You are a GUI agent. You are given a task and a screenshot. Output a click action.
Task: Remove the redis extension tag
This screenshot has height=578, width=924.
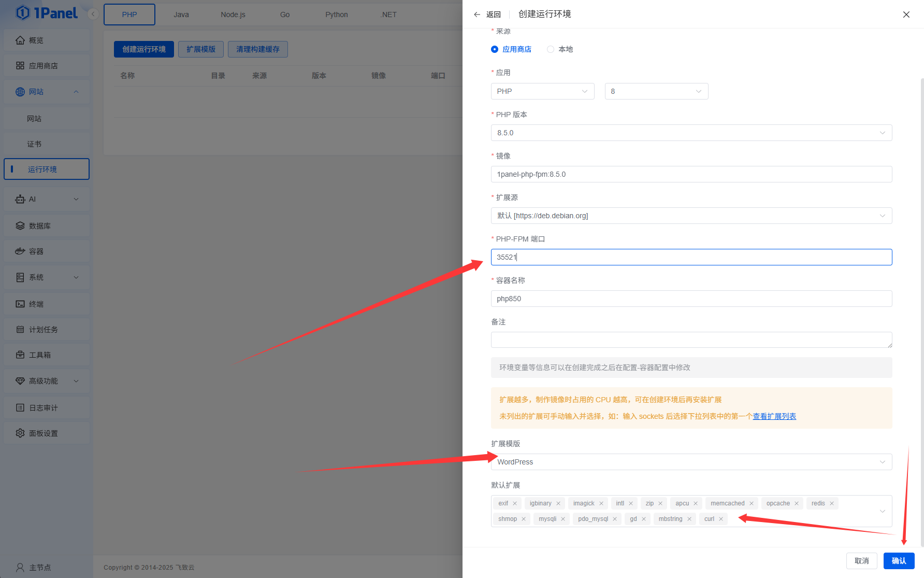coord(832,503)
